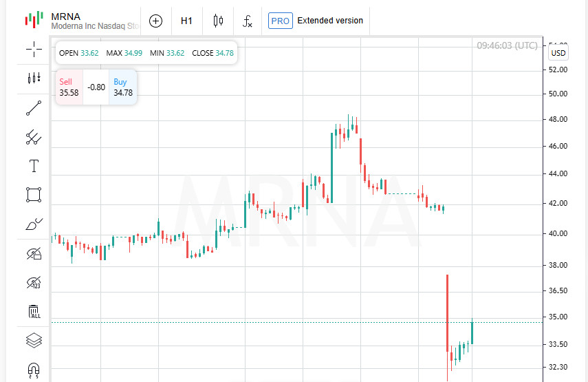Screen dimensions: 588x382
Task: Delete all drawings with trash icon
Action: (x=34, y=312)
